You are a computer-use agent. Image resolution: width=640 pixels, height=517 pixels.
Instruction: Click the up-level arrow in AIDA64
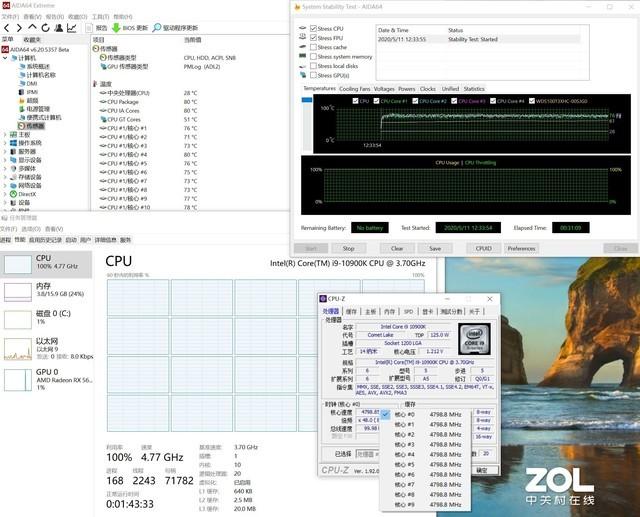(32, 27)
